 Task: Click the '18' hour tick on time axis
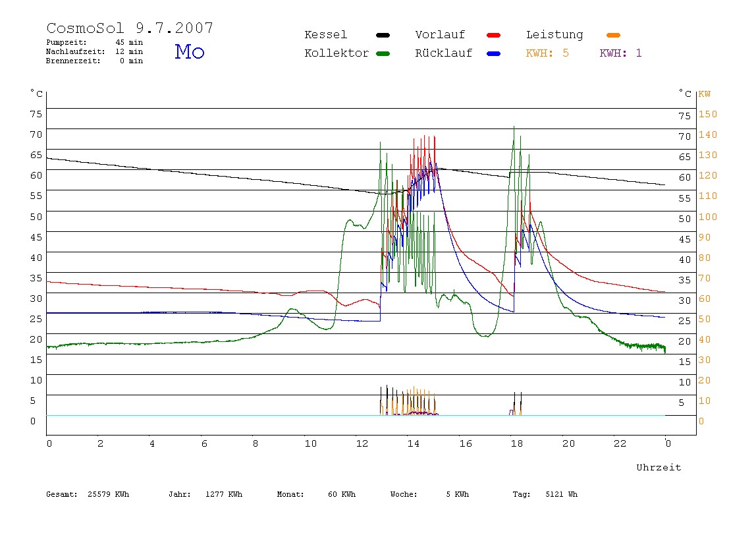click(x=517, y=444)
